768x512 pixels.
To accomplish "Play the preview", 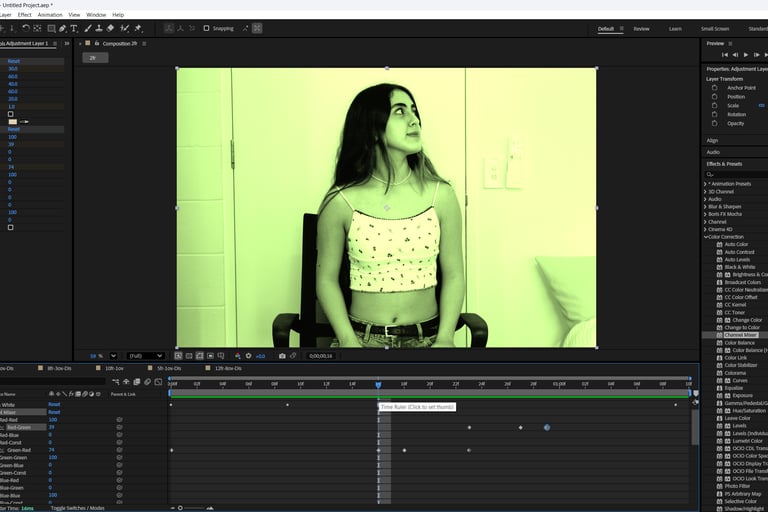I will (746, 55).
